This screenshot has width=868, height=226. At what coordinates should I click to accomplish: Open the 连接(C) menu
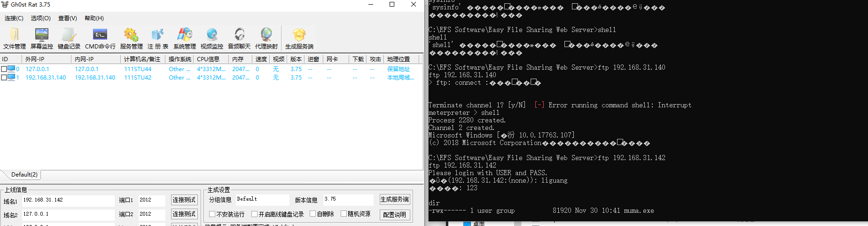tap(14, 18)
